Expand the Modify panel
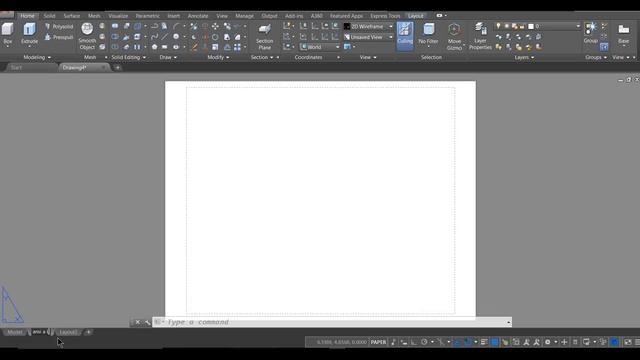 (218, 58)
